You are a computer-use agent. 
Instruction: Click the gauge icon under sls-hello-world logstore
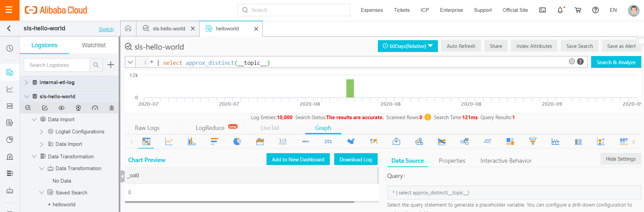[95, 108]
